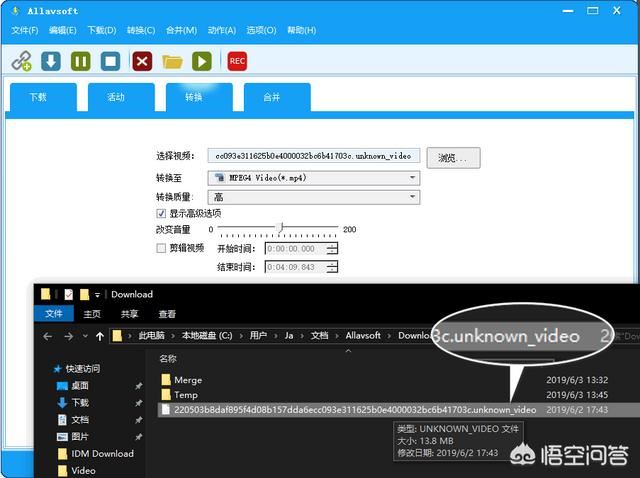Viewport: 640px width, 478px height.
Task: Go forward in Explorer navigation
Action: pos(69,336)
